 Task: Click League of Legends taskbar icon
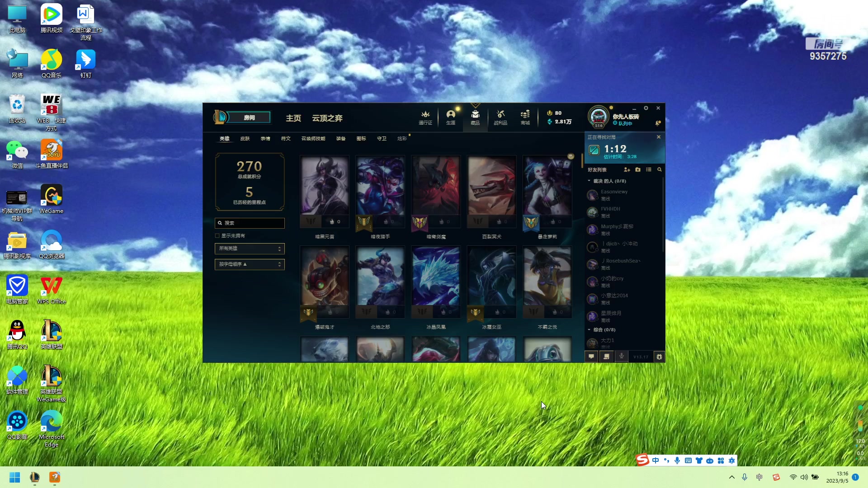[35, 477]
